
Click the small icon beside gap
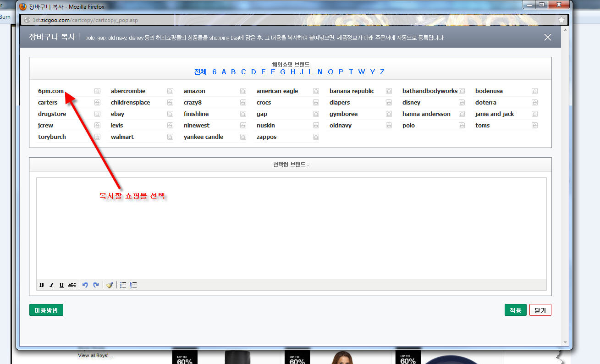click(316, 114)
